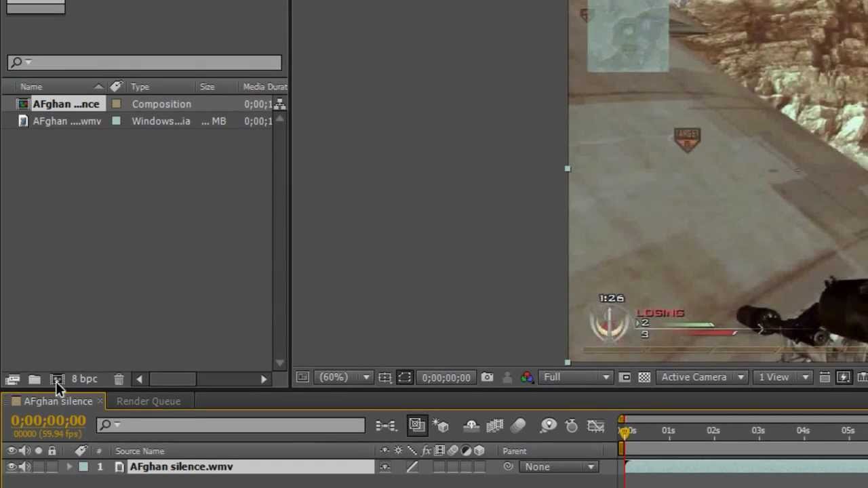Click the Brainstorm icon in timeline
Image resolution: width=868 pixels, height=488 pixels.
point(549,426)
